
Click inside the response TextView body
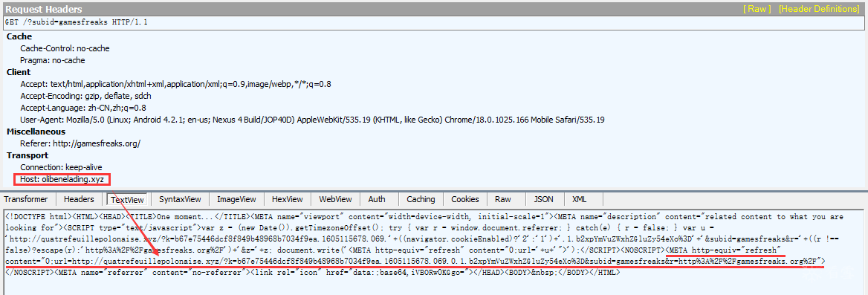point(434,252)
